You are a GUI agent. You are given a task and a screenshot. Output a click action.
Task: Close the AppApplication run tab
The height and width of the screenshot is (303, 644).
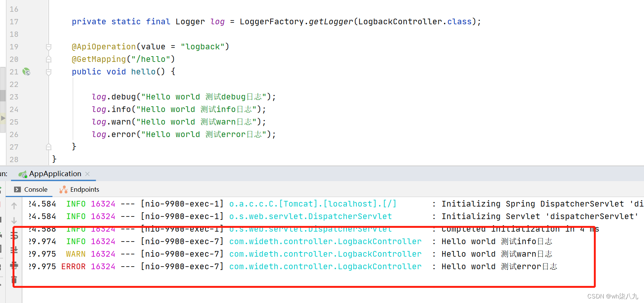87,174
